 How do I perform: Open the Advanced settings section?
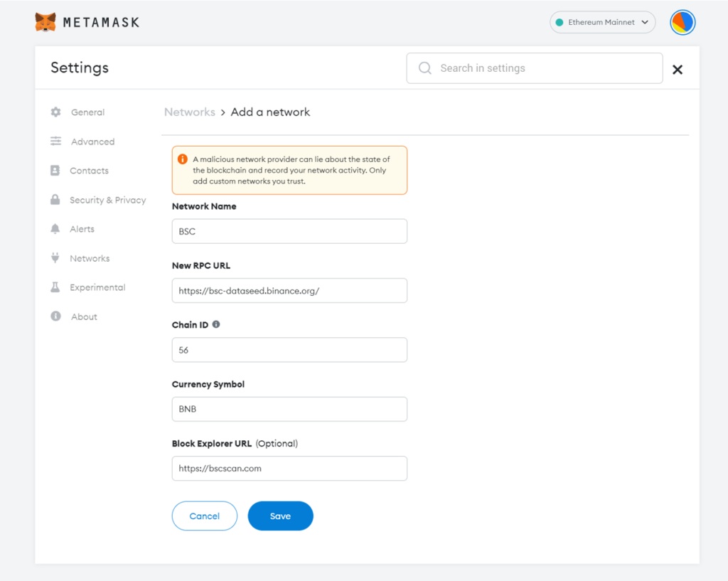[x=93, y=142]
